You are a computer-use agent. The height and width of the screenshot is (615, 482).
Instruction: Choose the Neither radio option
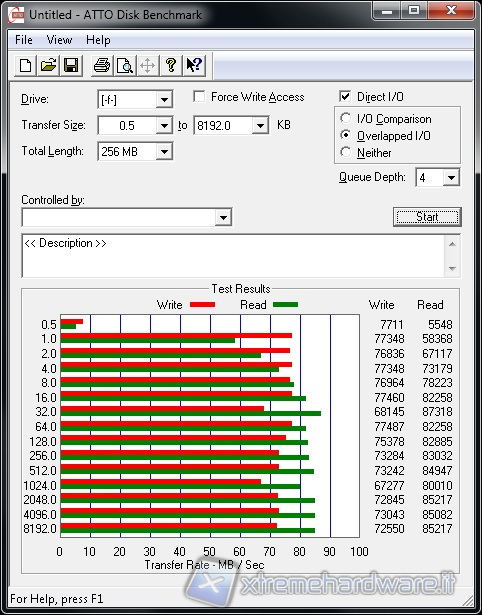tap(346, 152)
